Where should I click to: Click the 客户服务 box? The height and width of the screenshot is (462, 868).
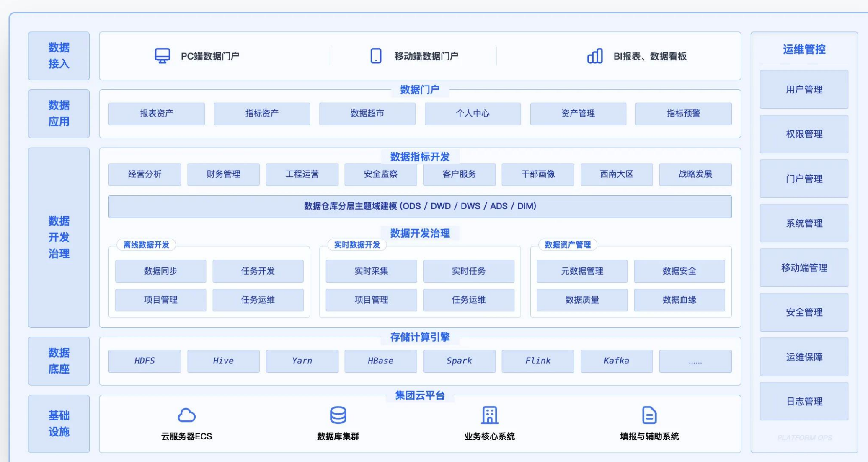pyautogui.click(x=459, y=174)
